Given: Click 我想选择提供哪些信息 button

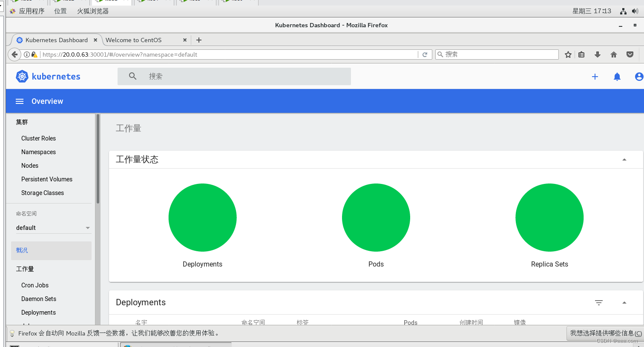Looking at the screenshot, I should pos(605,333).
